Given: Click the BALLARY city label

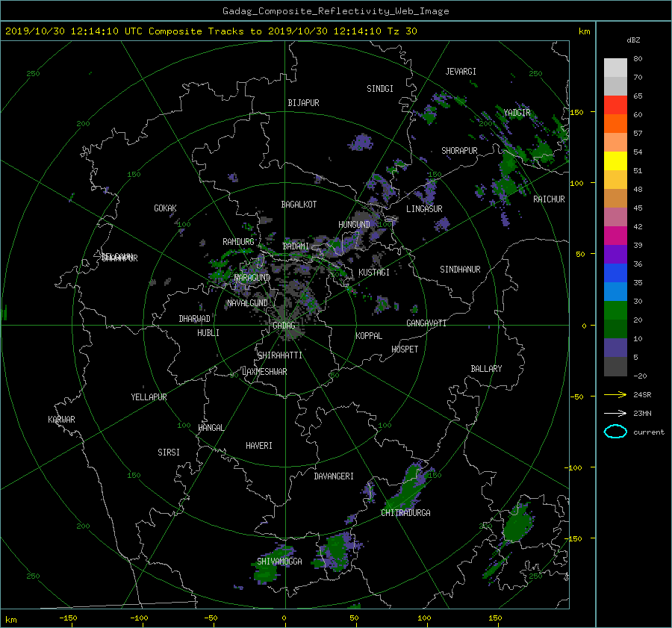Looking at the screenshot, I should [486, 369].
